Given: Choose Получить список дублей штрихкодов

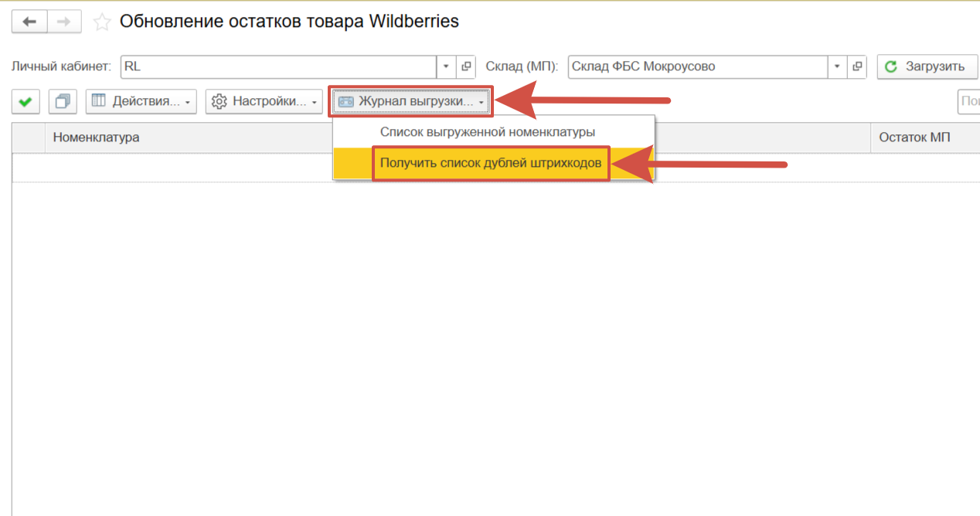Looking at the screenshot, I should click(x=490, y=164).
